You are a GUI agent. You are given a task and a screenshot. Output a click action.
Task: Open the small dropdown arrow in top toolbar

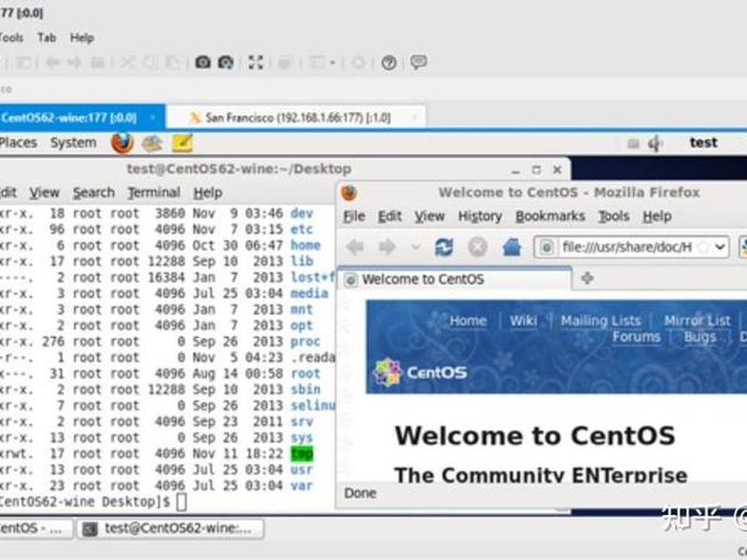pos(332,63)
